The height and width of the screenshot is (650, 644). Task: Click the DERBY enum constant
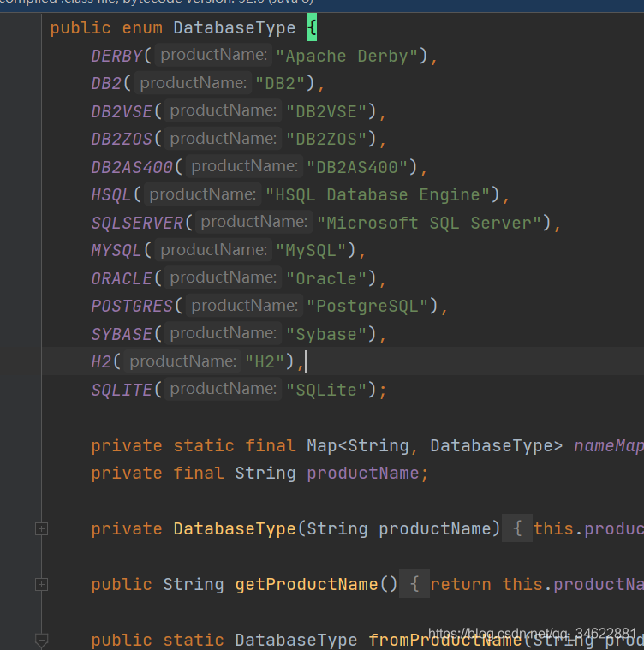pos(116,56)
